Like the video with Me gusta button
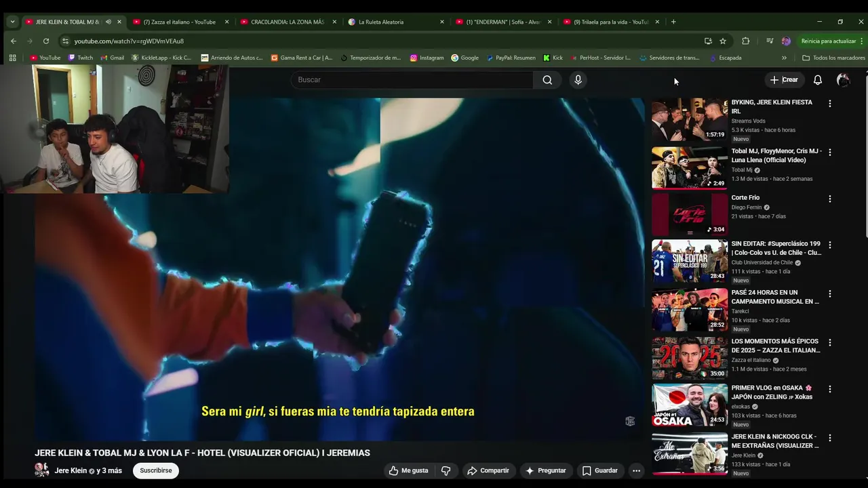868x488 pixels. click(409, 470)
